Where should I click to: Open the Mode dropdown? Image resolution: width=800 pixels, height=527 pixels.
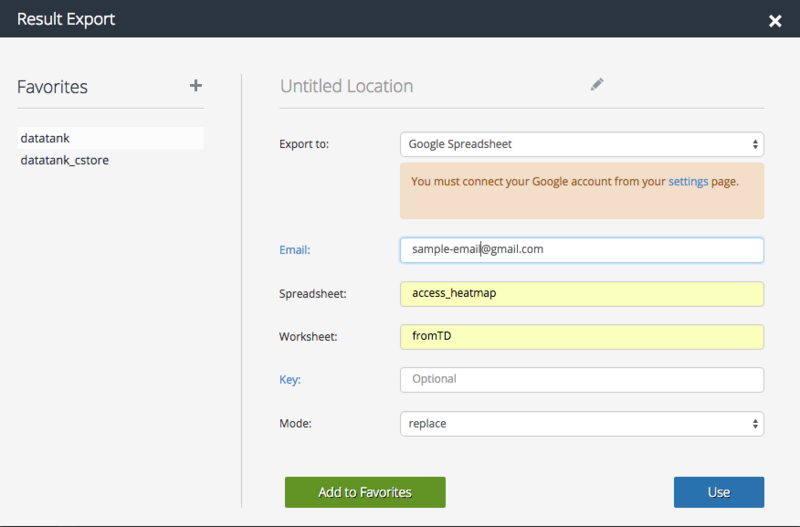(581, 423)
